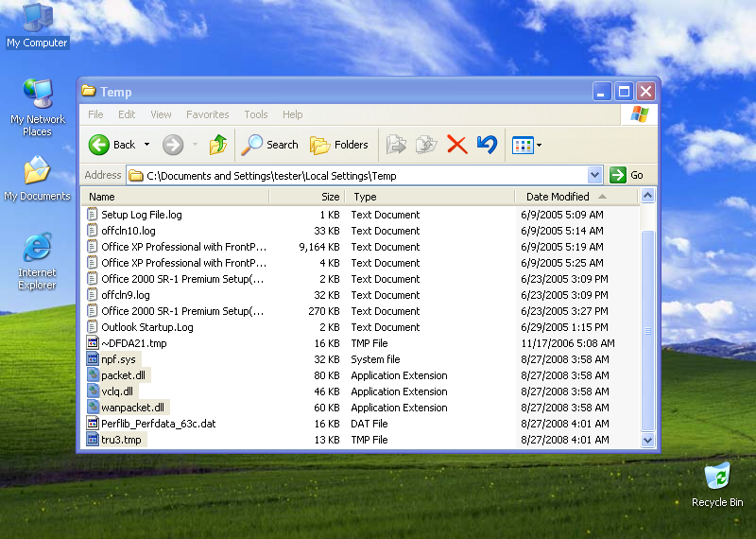The image size is (756, 539).
Task: Select the packet.dll file icon
Action: (92, 375)
